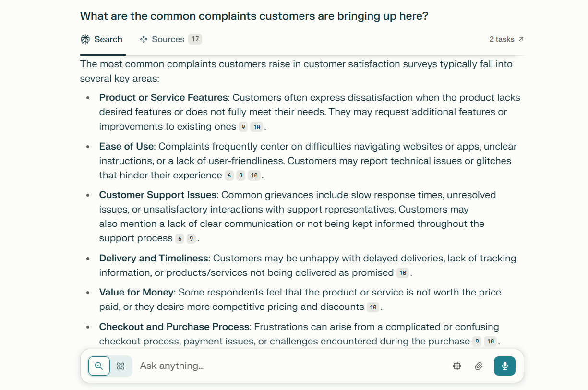Open the model selector chip icon
The width and height of the screenshot is (588, 390).
click(456, 366)
